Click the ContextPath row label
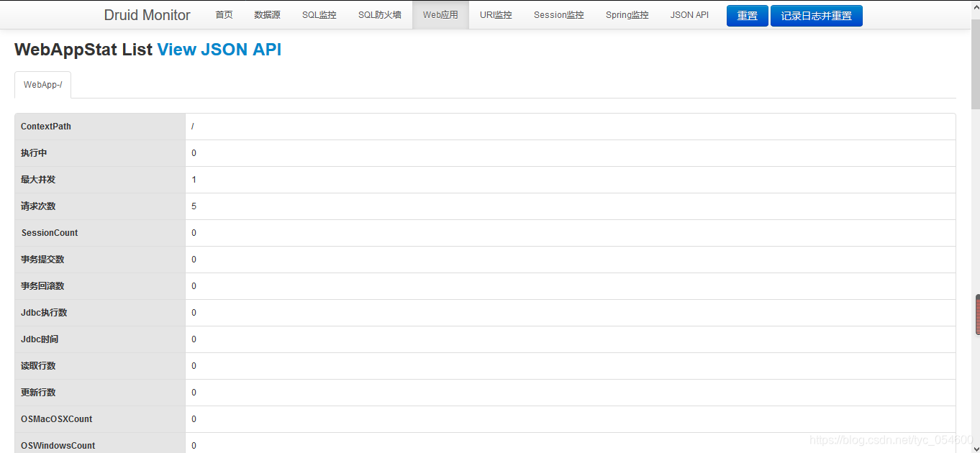The width and height of the screenshot is (980, 453). (46, 127)
